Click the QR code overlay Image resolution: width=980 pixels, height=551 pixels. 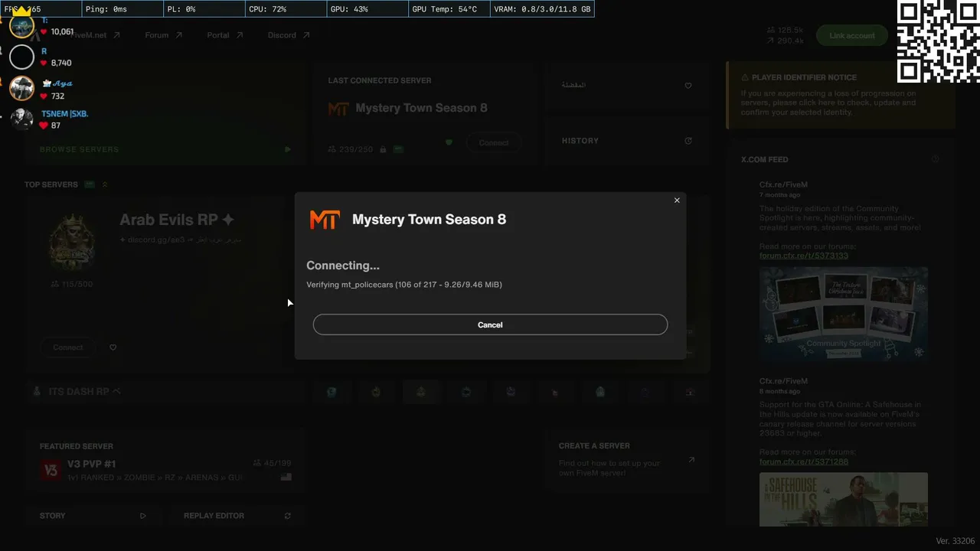click(x=938, y=42)
